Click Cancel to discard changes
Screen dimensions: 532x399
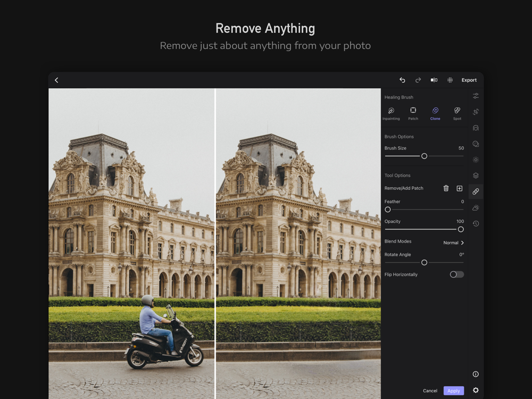pyautogui.click(x=430, y=390)
